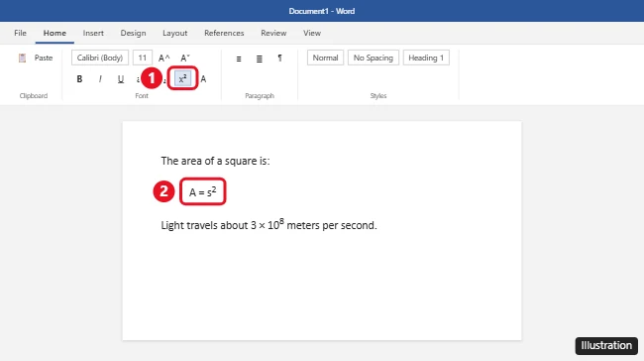
Task: Open the File tab
Action: (x=20, y=33)
